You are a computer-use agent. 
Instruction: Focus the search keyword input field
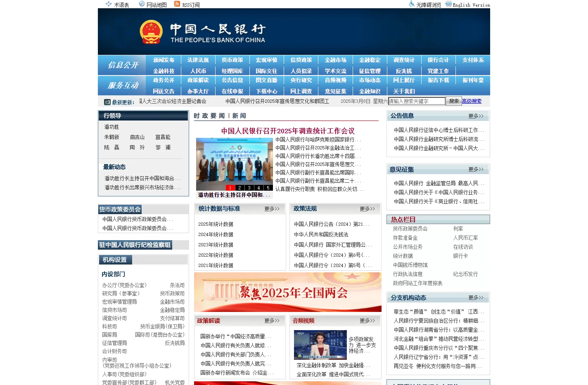(x=417, y=101)
